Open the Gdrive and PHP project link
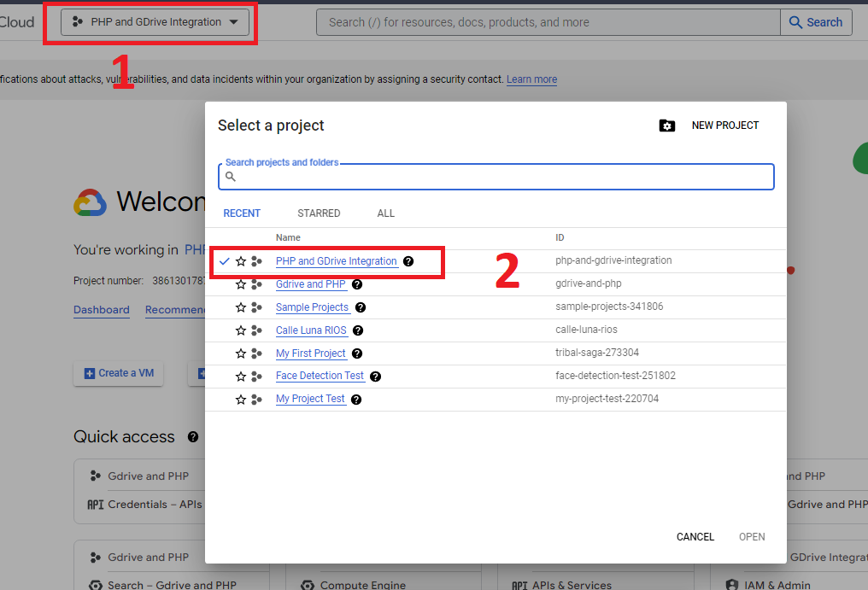The width and height of the screenshot is (868, 590). (x=311, y=284)
